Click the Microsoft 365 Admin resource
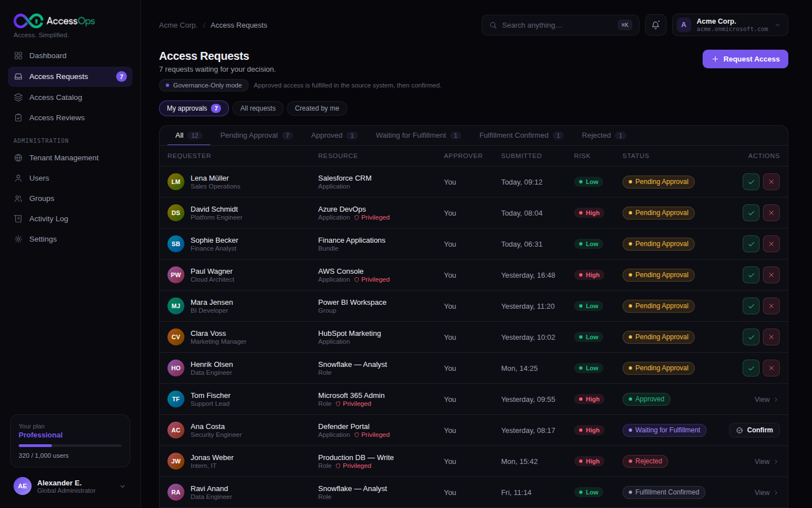 point(351,396)
